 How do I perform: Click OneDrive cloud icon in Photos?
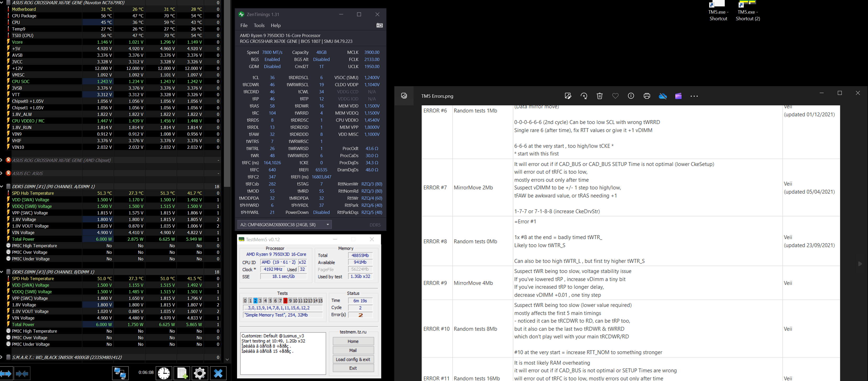[x=662, y=96]
